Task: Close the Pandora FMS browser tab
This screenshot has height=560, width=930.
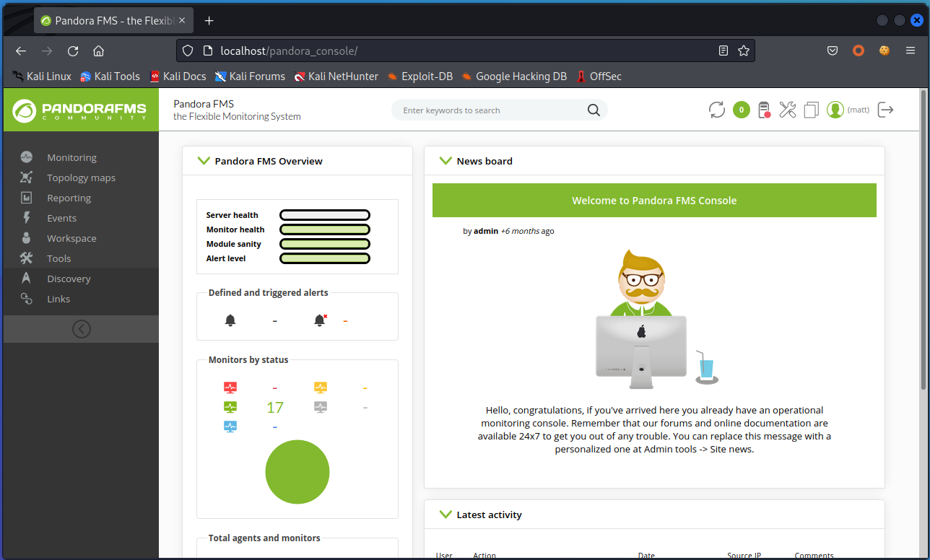Action: point(181,20)
